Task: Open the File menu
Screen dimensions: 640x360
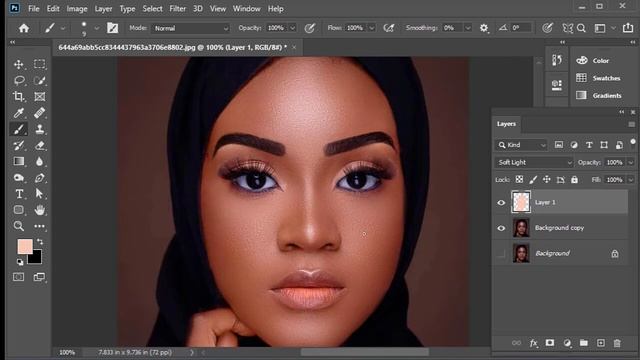Action: [x=34, y=9]
